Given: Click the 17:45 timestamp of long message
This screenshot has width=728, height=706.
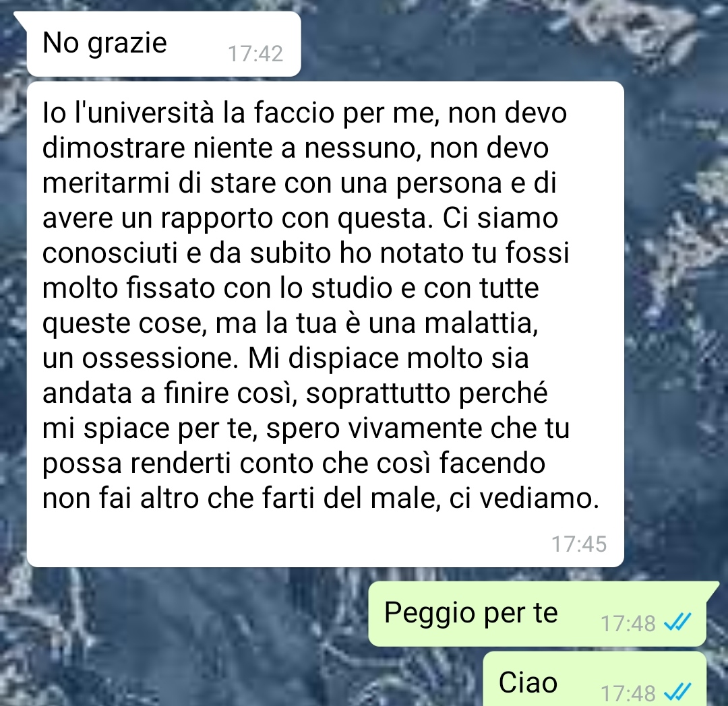Looking at the screenshot, I should [x=578, y=544].
